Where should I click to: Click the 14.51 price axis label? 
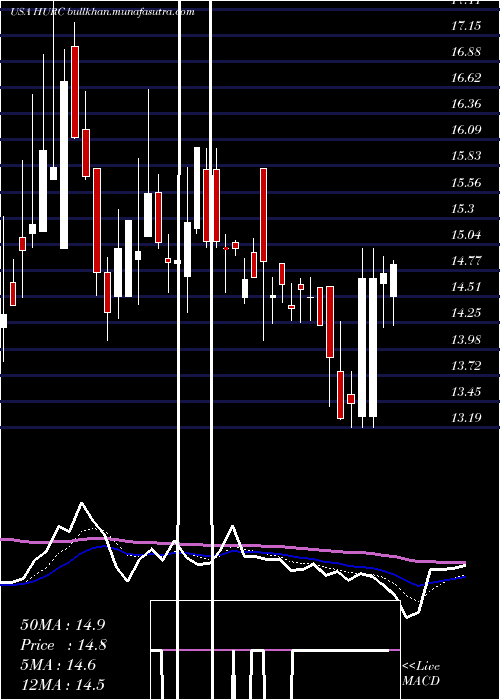click(466, 287)
